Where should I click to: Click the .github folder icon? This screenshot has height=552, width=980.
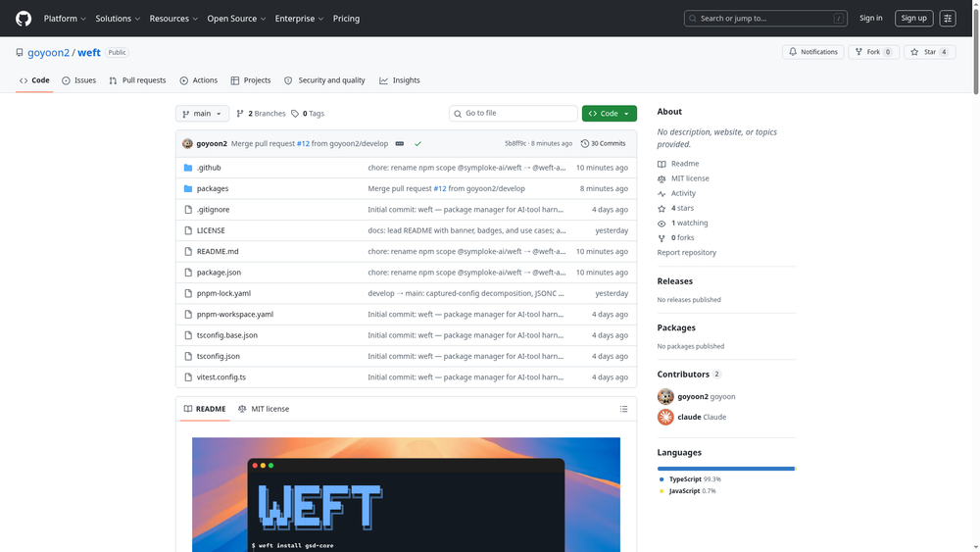[188, 168]
